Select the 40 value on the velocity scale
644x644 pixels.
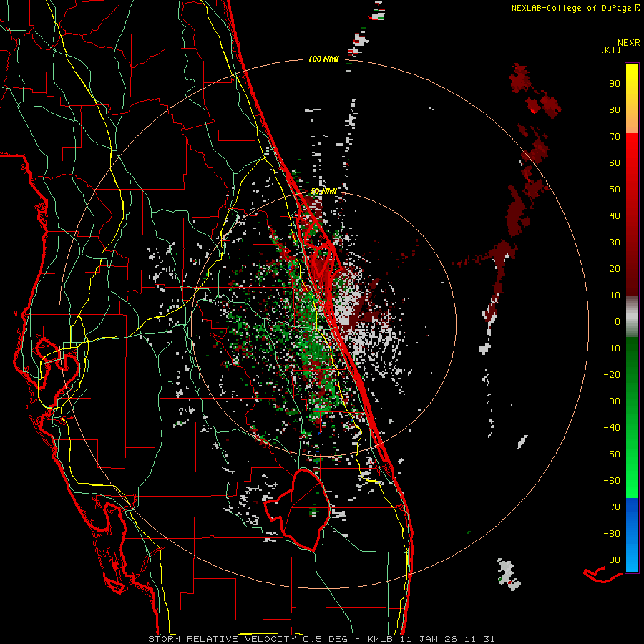(x=615, y=215)
